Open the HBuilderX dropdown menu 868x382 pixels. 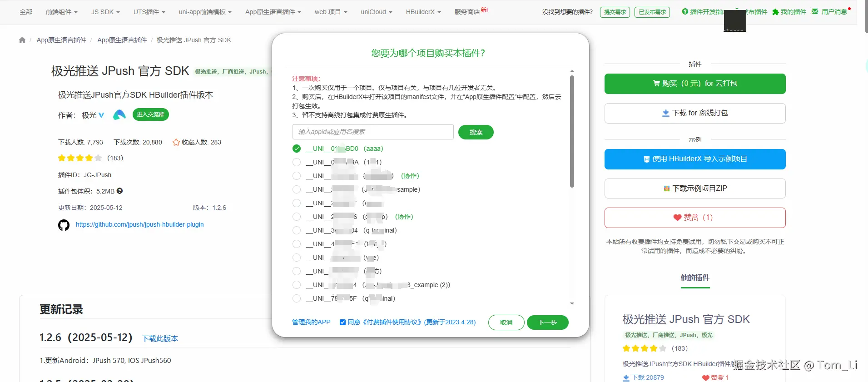423,12
